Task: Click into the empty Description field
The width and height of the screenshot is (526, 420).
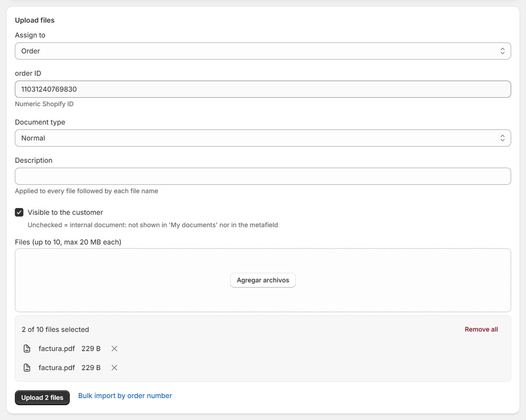Action: [263, 176]
